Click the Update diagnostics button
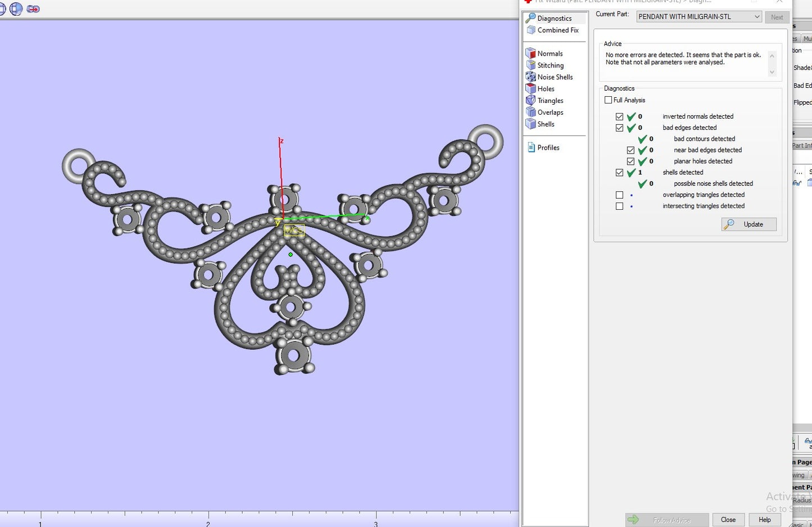 point(749,224)
